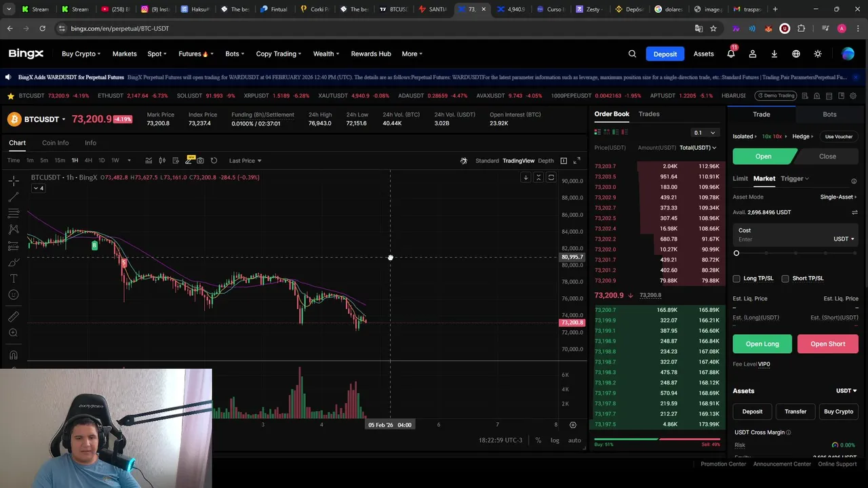Open the Hedge position mode selector
Viewport: 868px width, 488px height.
[x=803, y=136]
